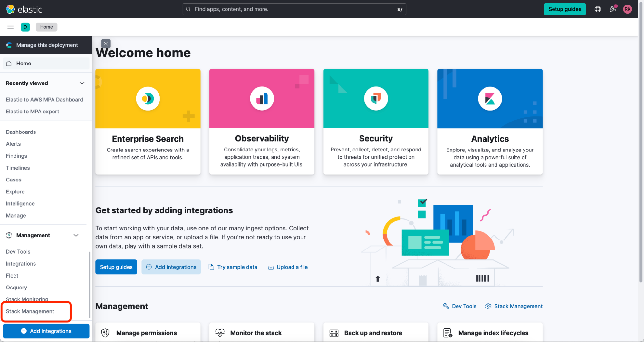This screenshot has height=342, width=644.
Task: Select Home in the side navigation
Action: click(x=46, y=64)
